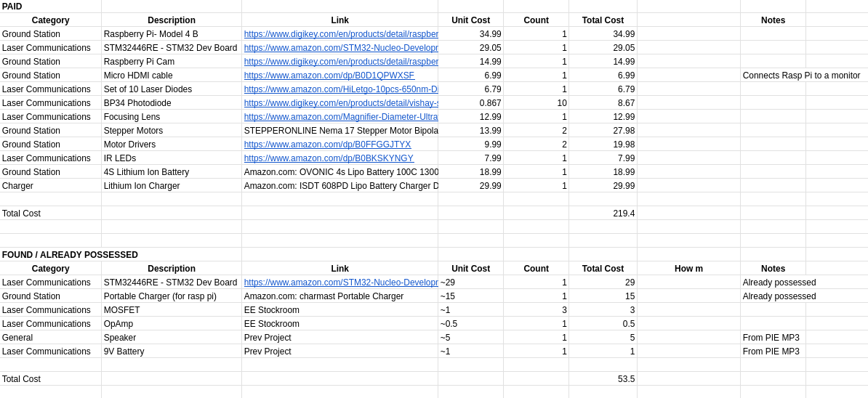
Task: Click the 'How m' header cell
Action: click(688, 269)
